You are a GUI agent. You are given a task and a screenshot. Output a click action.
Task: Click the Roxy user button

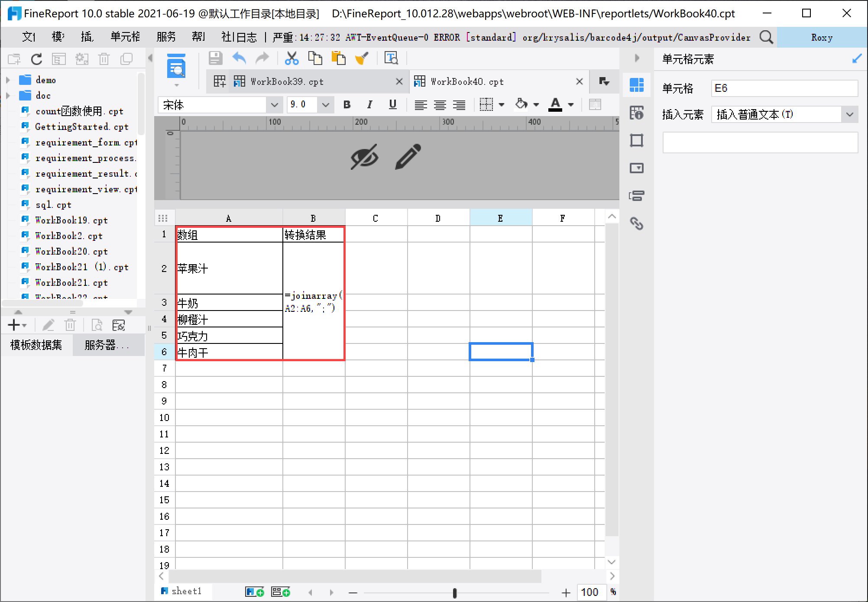coord(821,38)
